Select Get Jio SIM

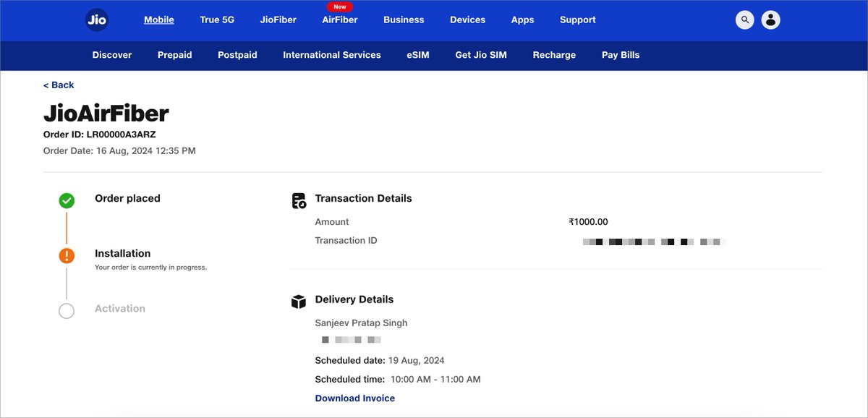pos(481,55)
